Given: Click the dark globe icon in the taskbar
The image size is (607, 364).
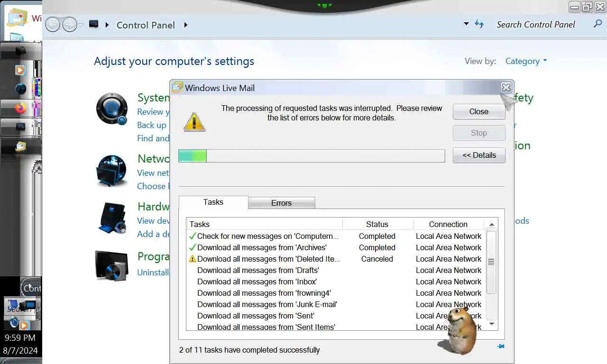Looking at the screenshot, I should [x=20, y=89].
